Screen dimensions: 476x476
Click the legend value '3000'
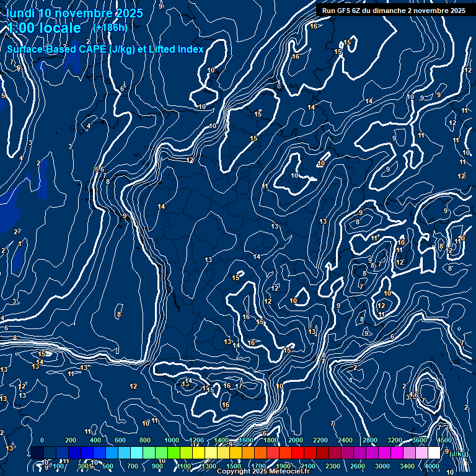click(382, 466)
